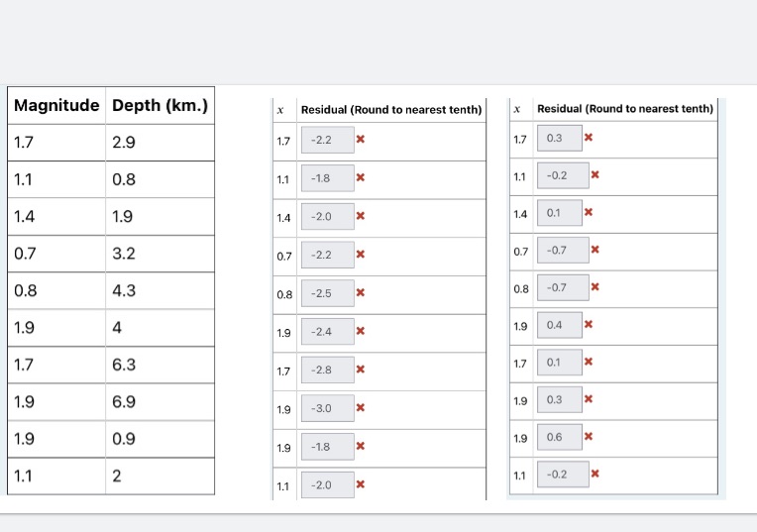The height and width of the screenshot is (532, 757).
Task: Click the red X beside 0.3 in right table row 1.7
Action: click(588, 137)
